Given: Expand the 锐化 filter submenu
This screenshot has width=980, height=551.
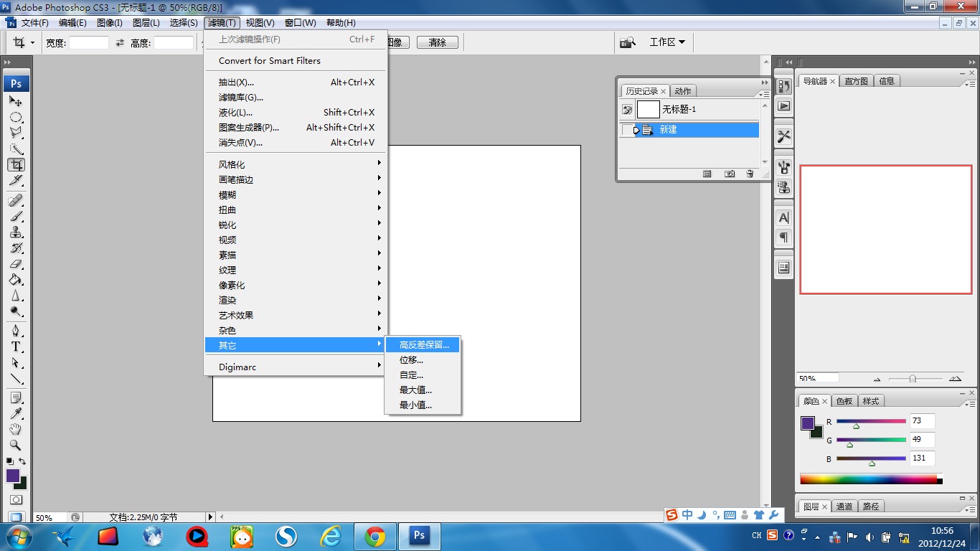Looking at the screenshot, I should [296, 225].
